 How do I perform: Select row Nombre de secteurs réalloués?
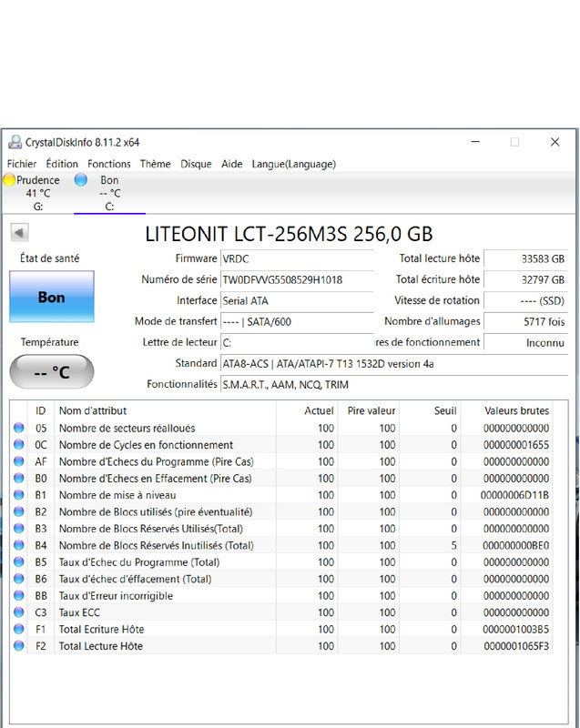coord(281,428)
